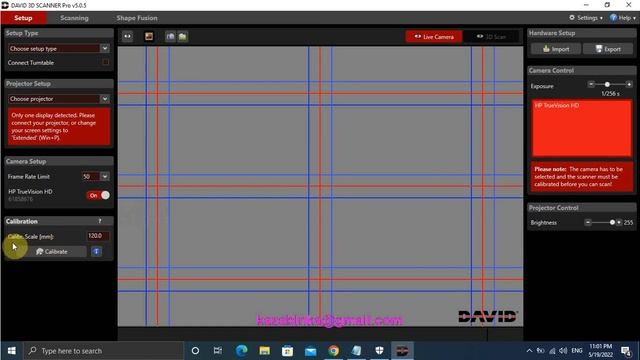The height and width of the screenshot is (360, 640).
Task: Toggle the view icon with two dots
Action: pyautogui.click(x=128, y=36)
